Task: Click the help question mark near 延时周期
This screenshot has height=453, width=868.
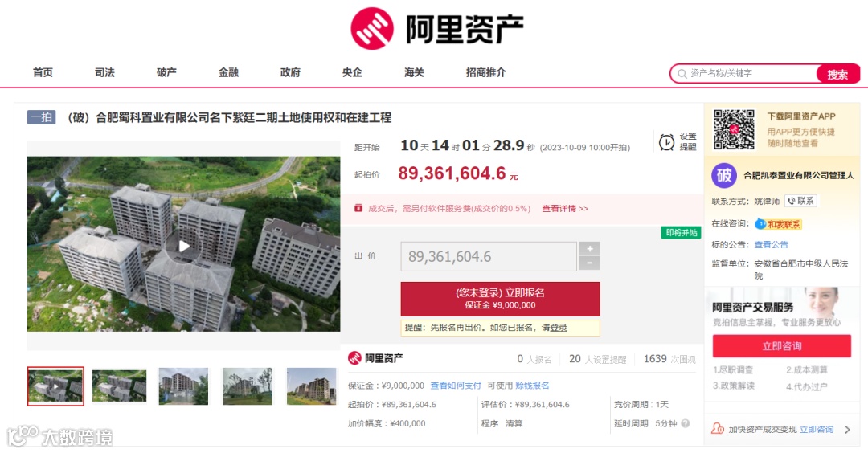Action: (x=686, y=424)
